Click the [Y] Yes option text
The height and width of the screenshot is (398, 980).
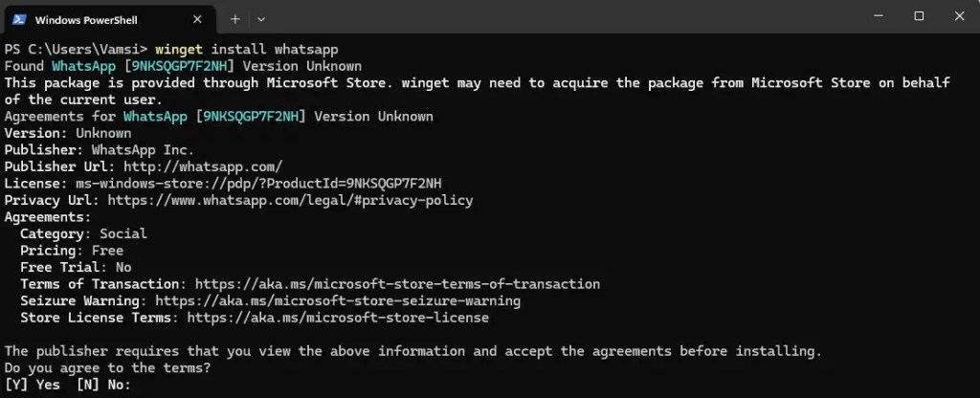(32, 385)
